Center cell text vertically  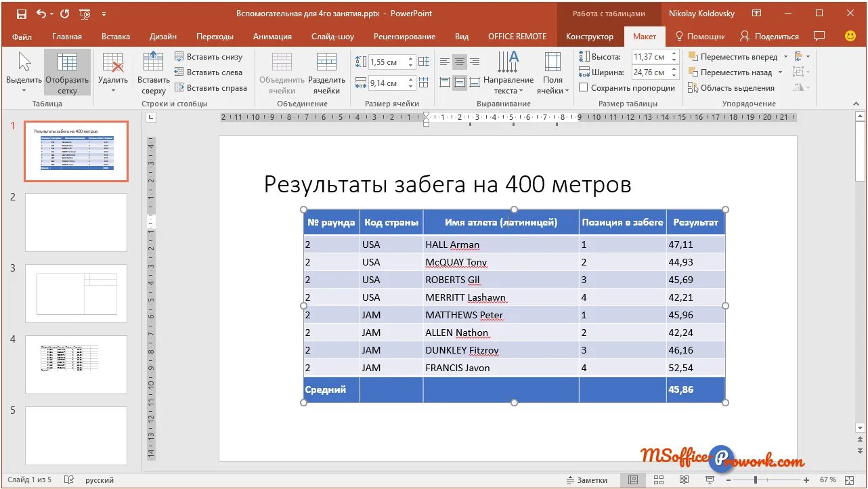460,83
